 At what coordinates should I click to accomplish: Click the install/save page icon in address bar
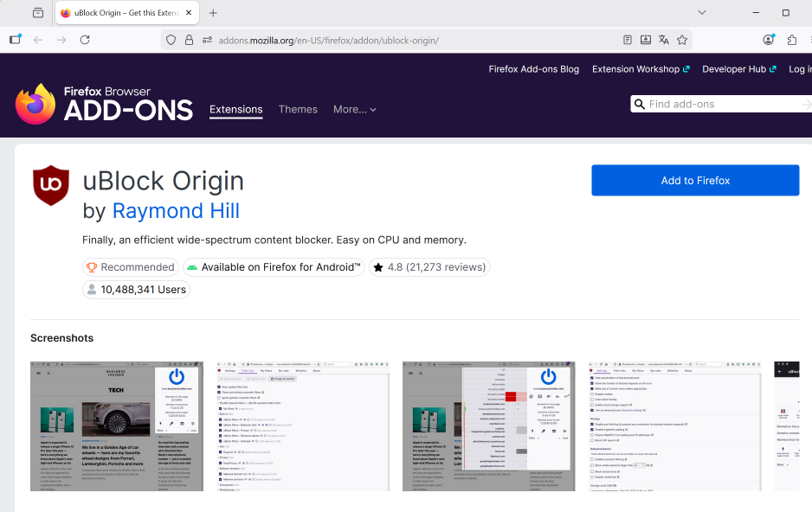[x=645, y=40]
